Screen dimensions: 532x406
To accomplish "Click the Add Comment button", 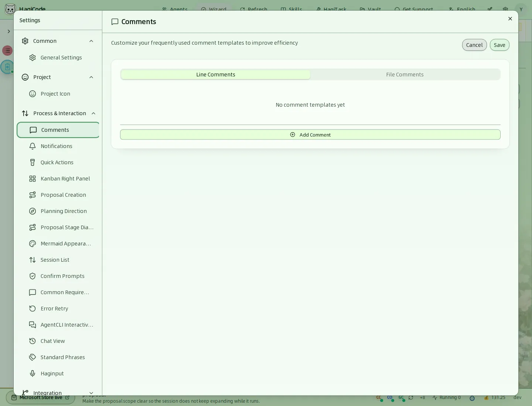I will click(310, 135).
